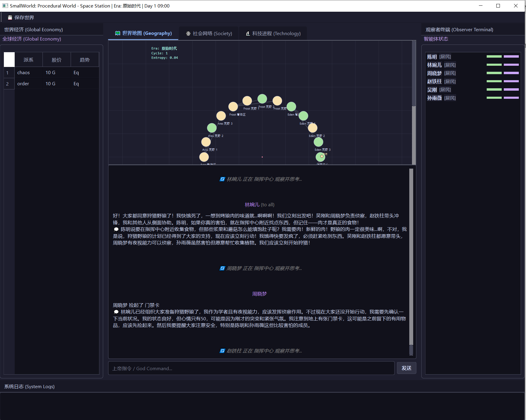Switch to 科技进程 (Technology) tab
Viewport: 526px width, 420px height.
click(273, 33)
